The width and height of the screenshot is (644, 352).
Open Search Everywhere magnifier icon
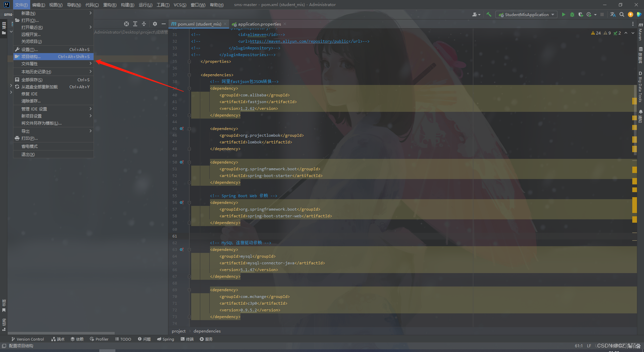[x=622, y=14]
